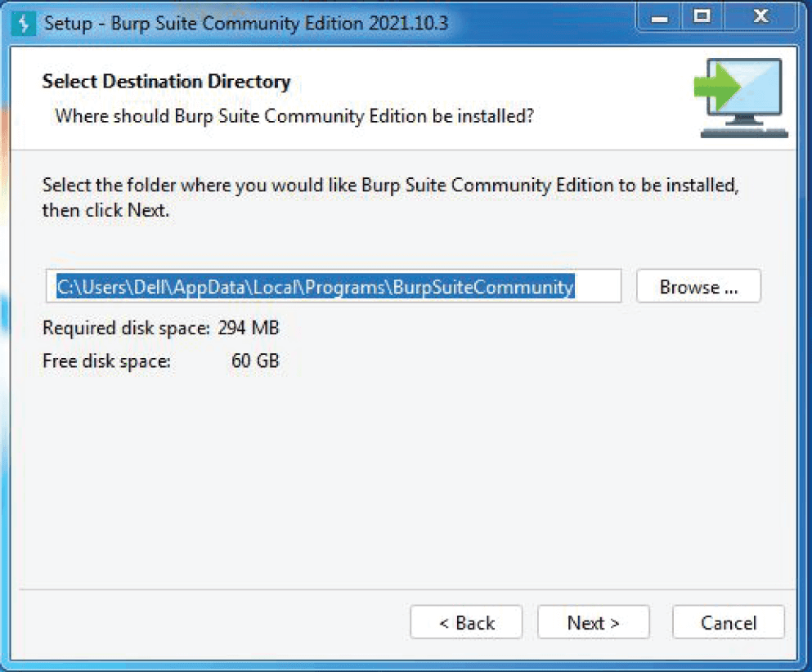Close the Burp Suite Setup window
This screenshot has width=812, height=672.
[760, 18]
